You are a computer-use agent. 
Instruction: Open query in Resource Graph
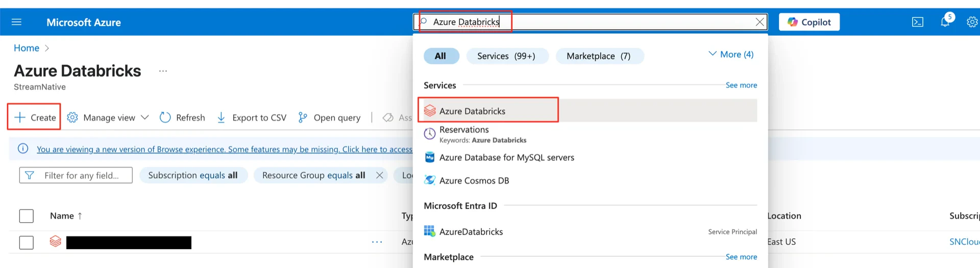(329, 118)
